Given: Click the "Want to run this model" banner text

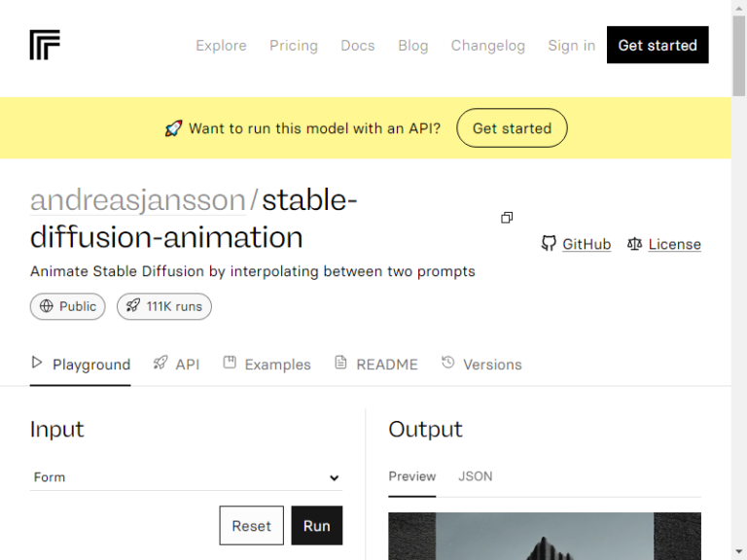Looking at the screenshot, I should tap(314, 128).
